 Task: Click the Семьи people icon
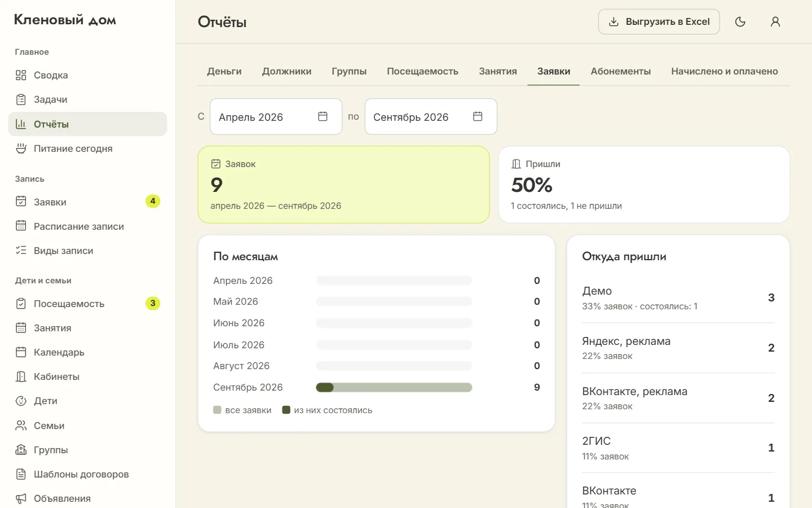(21, 426)
